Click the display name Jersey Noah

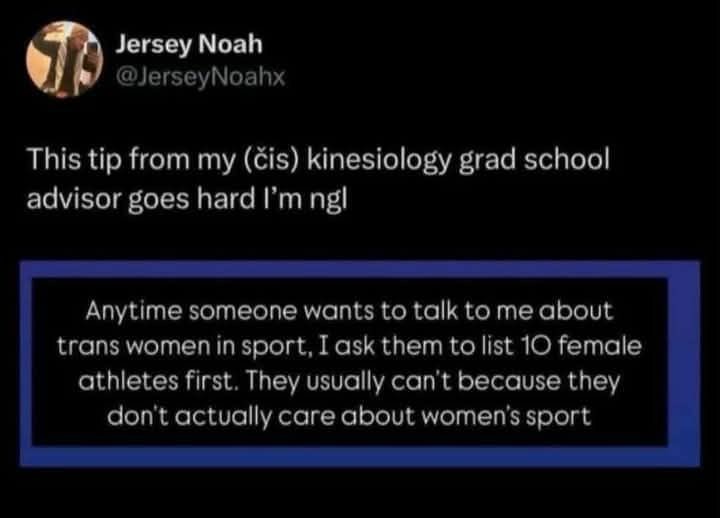point(189,45)
